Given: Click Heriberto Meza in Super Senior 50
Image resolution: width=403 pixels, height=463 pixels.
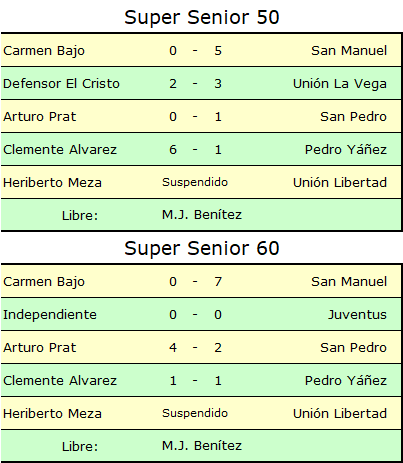Looking at the screenshot, I should [x=52, y=182].
